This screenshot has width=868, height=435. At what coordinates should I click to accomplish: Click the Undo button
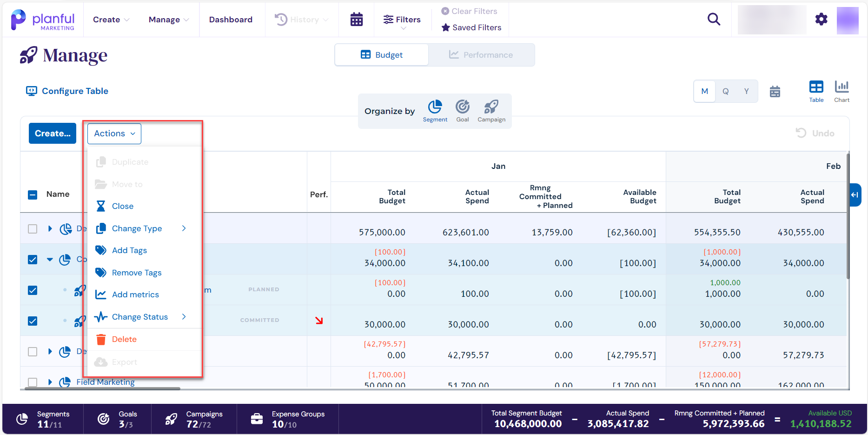click(x=815, y=134)
